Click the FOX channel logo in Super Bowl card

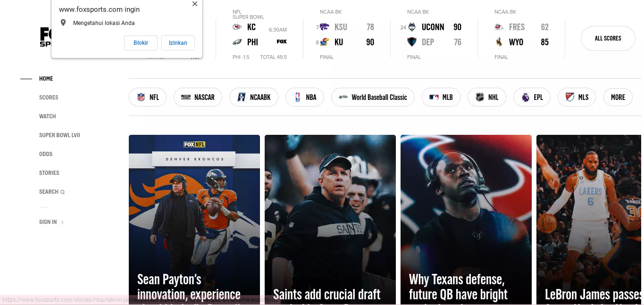pos(282,41)
